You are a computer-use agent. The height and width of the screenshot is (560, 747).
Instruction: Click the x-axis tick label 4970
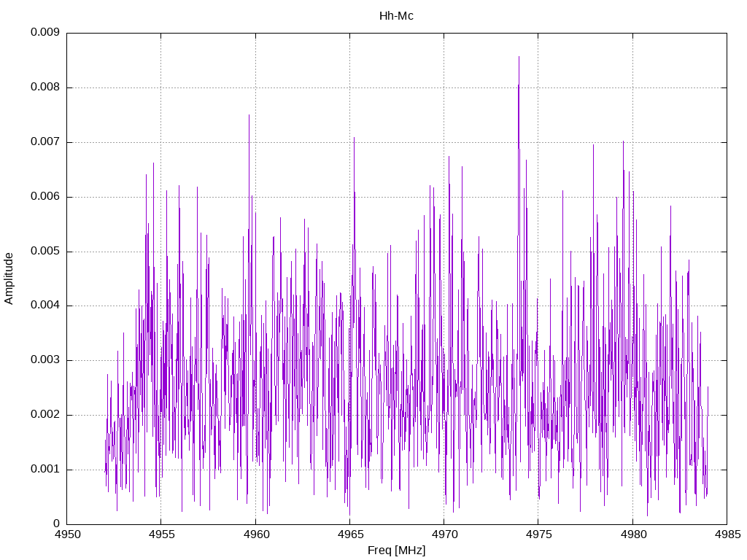point(444,534)
